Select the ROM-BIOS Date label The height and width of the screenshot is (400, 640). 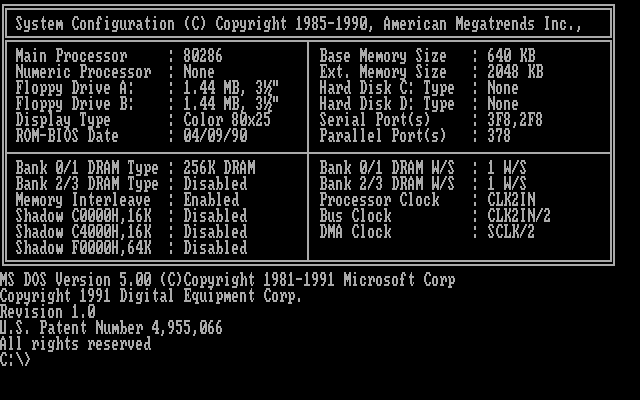[x=67, y=136]
